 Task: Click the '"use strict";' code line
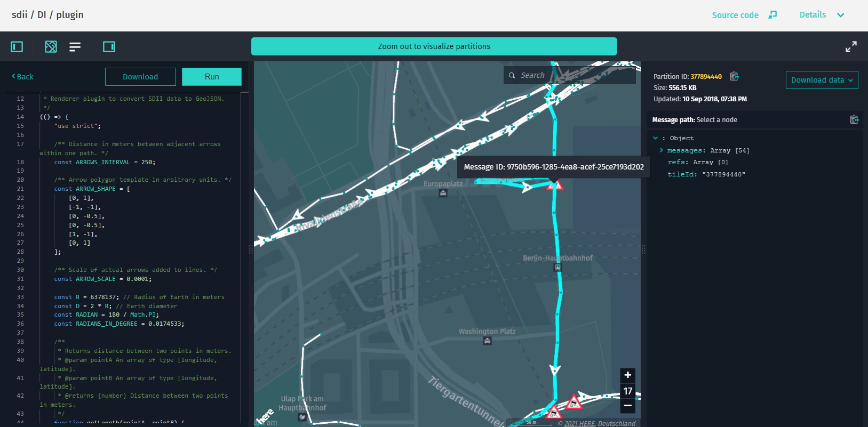[x=77, y=126]
